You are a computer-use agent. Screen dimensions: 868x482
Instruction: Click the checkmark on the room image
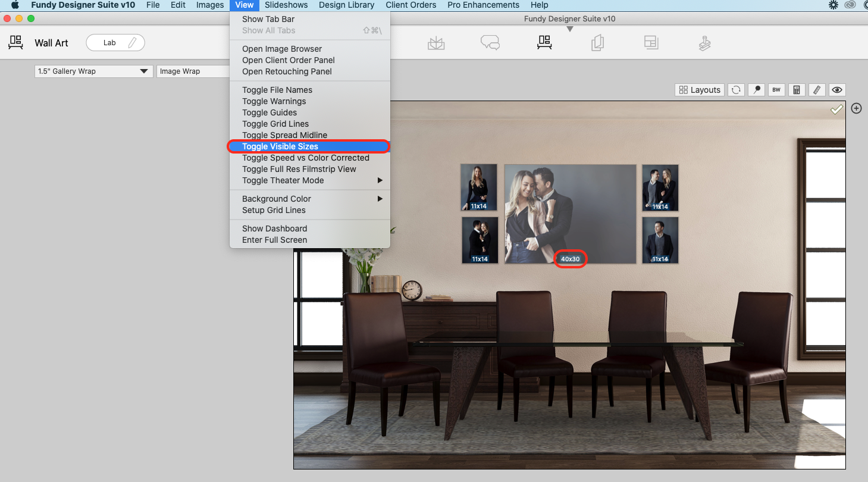click(836, 109)
